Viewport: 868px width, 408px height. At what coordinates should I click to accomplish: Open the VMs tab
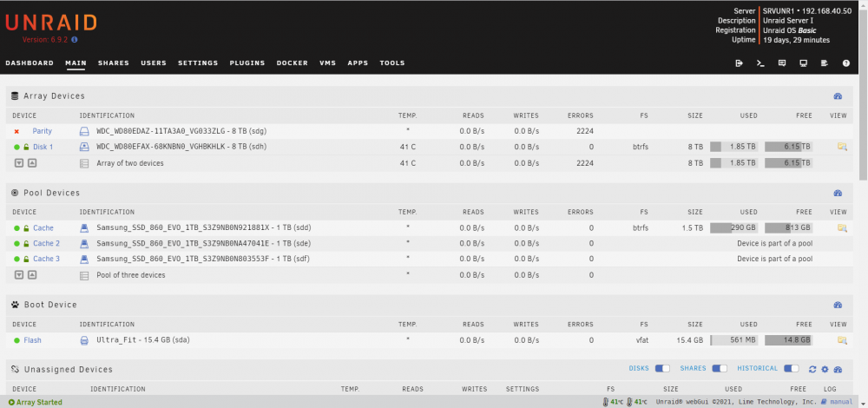(328, 63)
